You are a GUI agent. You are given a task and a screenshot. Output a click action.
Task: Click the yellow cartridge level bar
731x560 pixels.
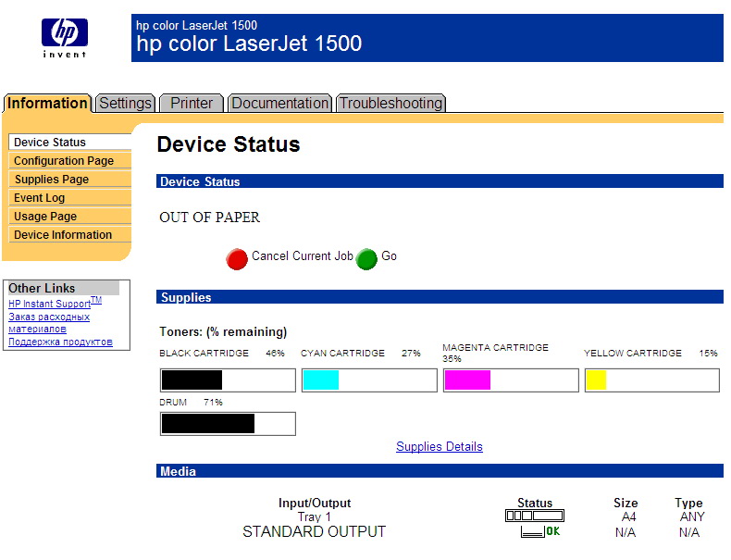tap(652, 380)
